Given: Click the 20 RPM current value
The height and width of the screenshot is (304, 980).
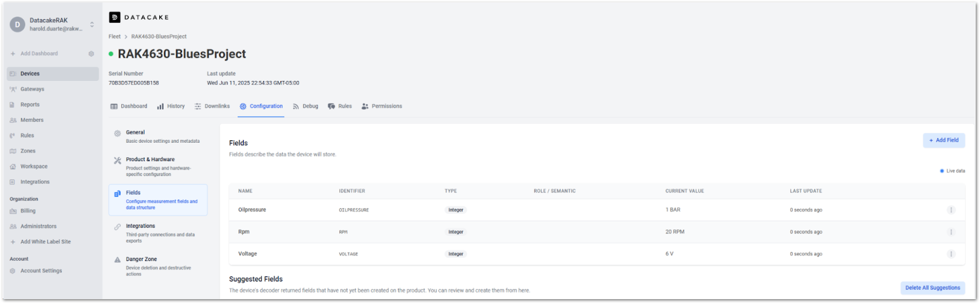Looking at the screenshot, I should tap(675, 232).
